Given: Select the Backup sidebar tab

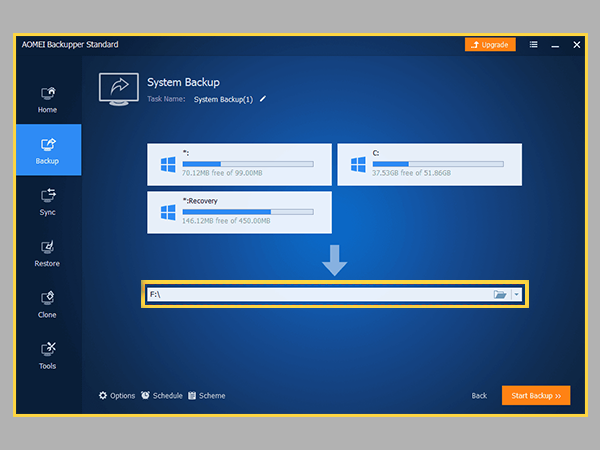Looking at the screenshot, I should pyautogui.click(x=49, y=150).
